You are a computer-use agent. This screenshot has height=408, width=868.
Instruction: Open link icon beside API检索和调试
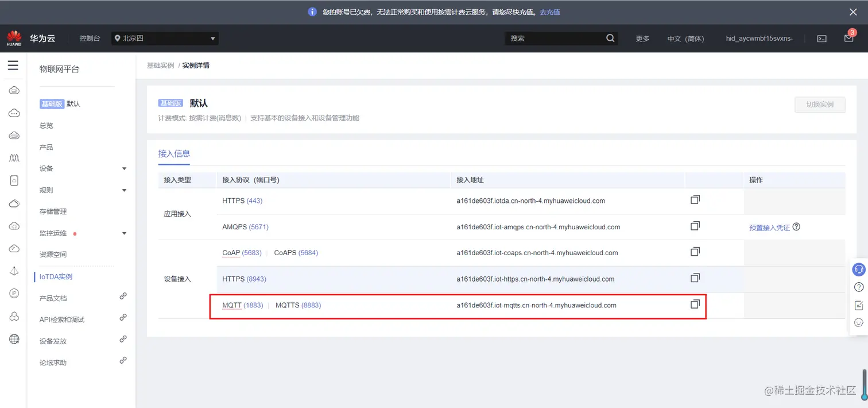point(123,317)
